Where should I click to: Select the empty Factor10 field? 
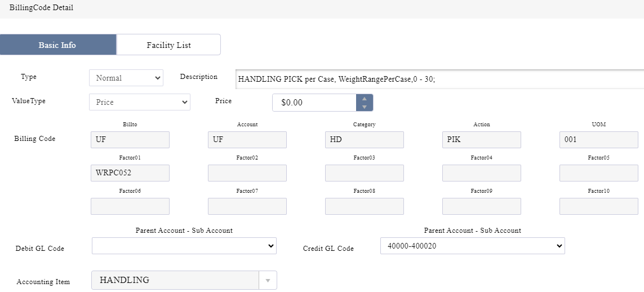click(x=598, y=206)
